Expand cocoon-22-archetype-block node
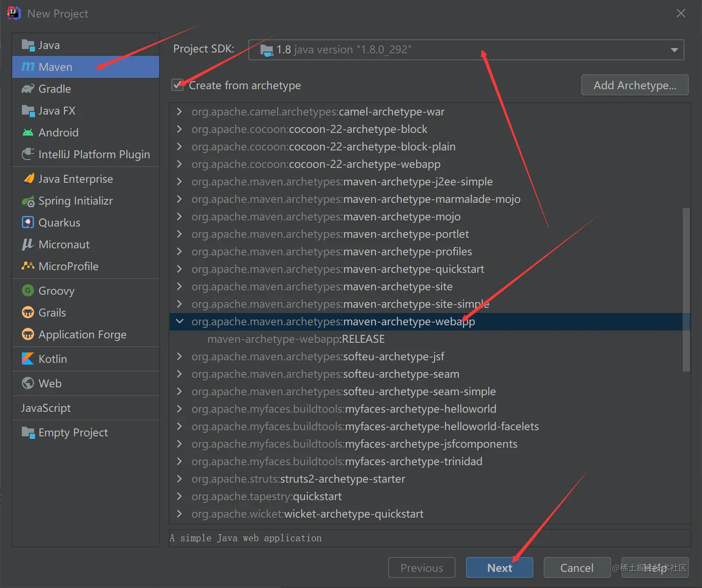 (179, 129)
